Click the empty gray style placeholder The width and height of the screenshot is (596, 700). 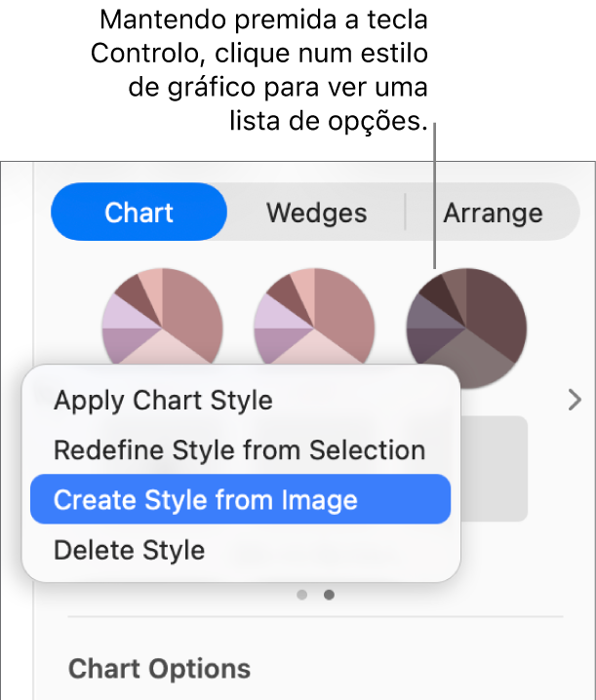(x=496, y=468)
